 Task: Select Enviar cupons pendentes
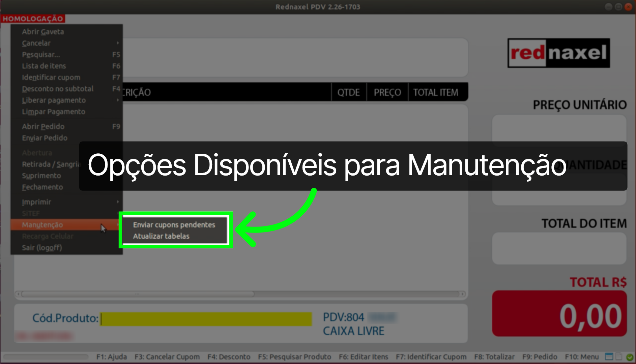coord(174,224)
